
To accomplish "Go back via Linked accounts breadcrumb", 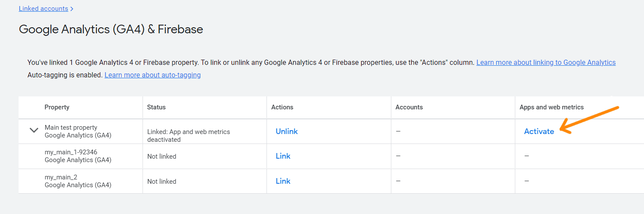I will click(x=43, y=9).
